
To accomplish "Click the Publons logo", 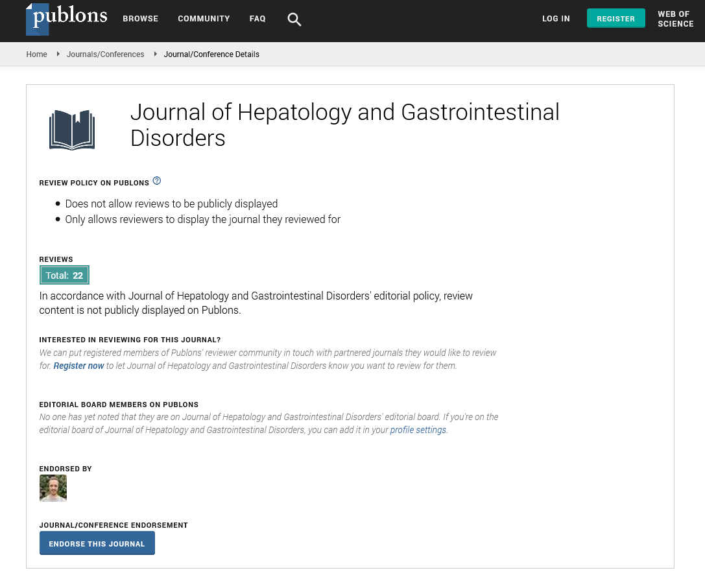I will pos(66,18).
